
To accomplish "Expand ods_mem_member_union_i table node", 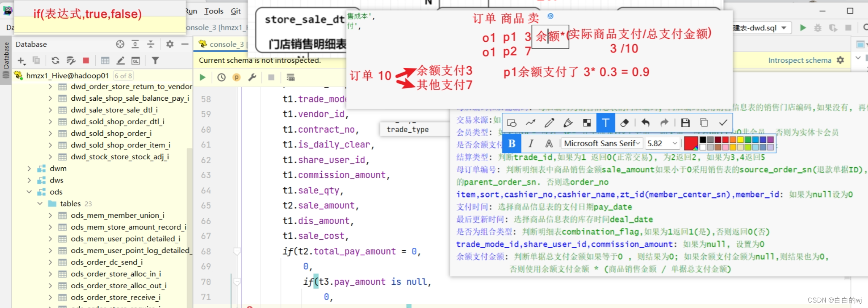I will pyautogui.click(x=51, y=215).
